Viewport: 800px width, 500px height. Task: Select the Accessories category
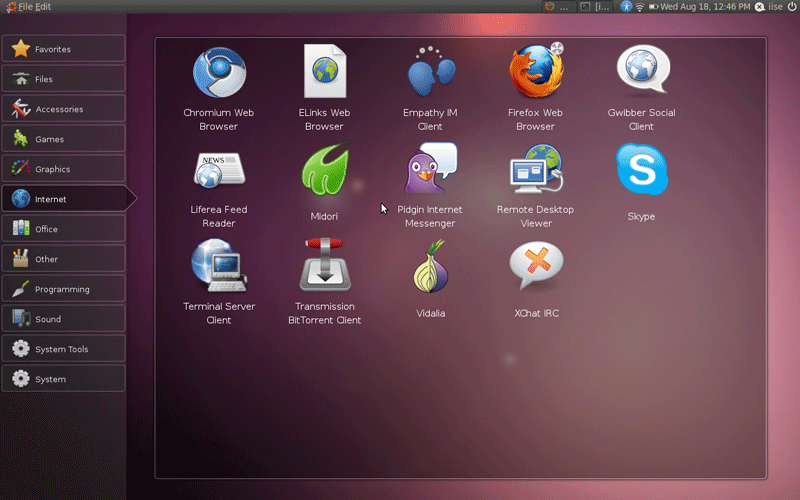(x=63, y=109)
